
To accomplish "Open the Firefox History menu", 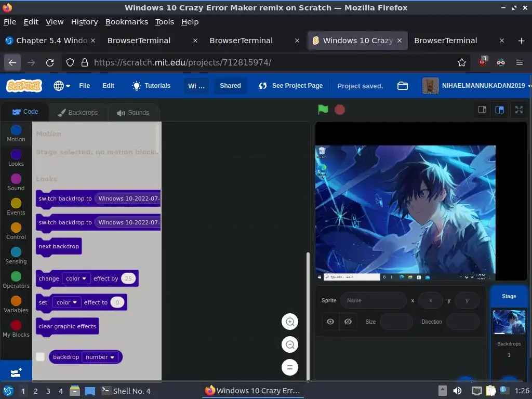I will [85, 22].
